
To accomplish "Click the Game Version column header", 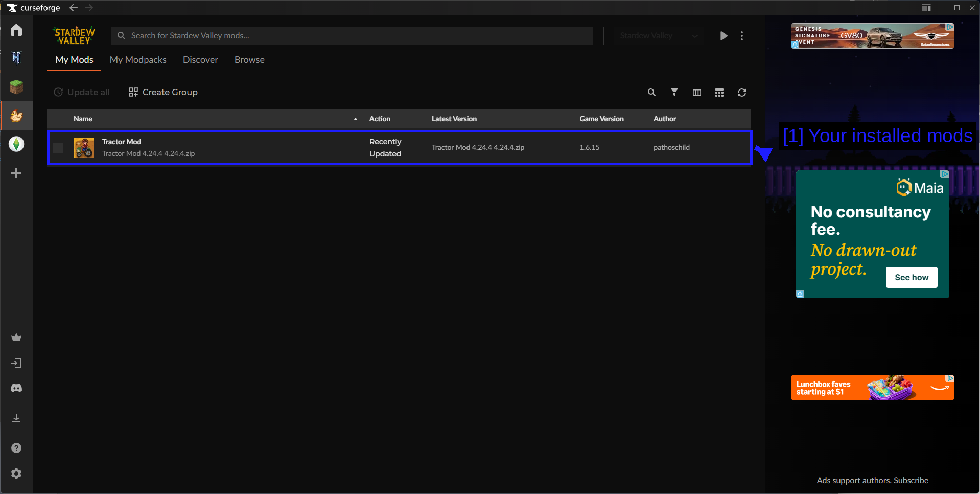I will pos(601,119).
